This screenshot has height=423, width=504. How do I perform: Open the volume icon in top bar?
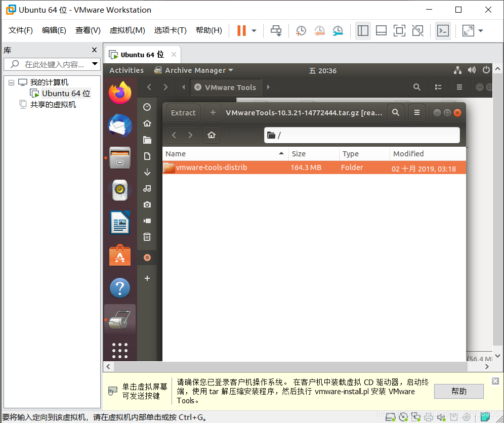pyautogui.click(x=472, y=70)
